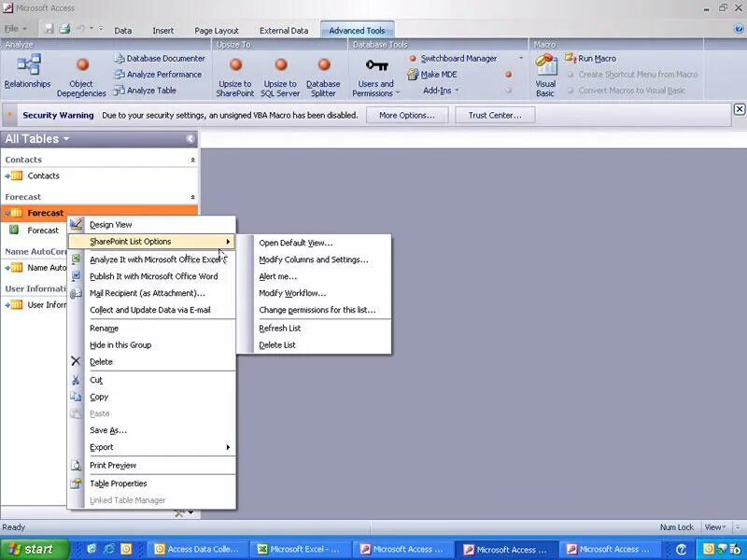Click Upsize to SharePoint
The width and height of the screenshot is (747, 560).
pyautogui.click(x=235, y=77)
